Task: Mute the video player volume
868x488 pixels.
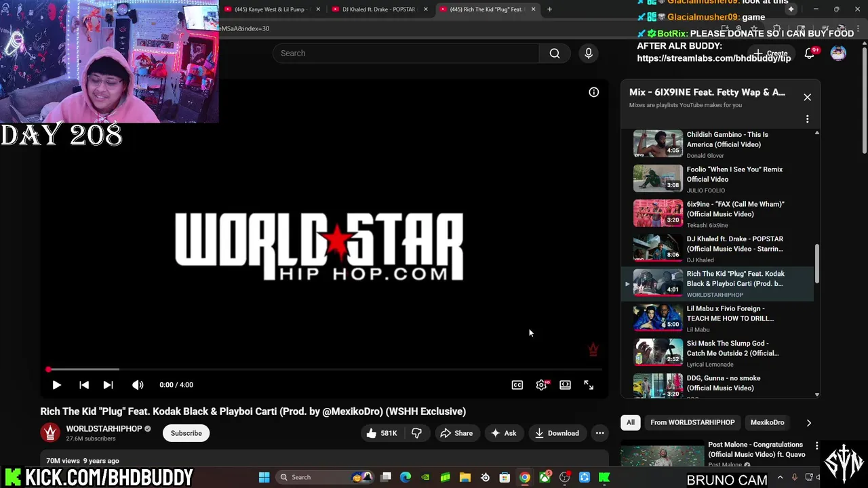Action: [x=138, y=385]
